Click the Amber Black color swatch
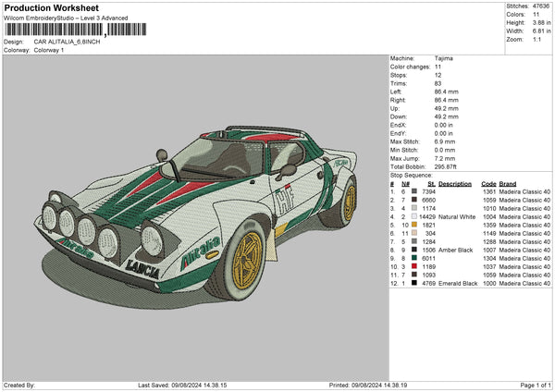The image size is (555, 392). tap(414, 250)
